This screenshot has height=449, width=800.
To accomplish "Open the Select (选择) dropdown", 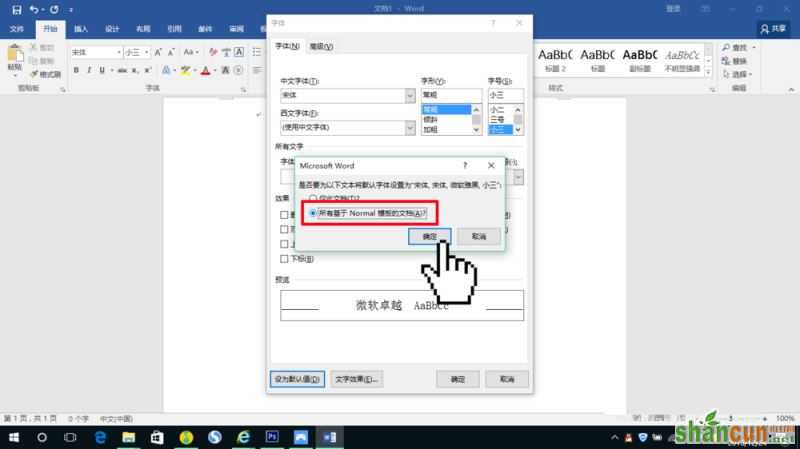I will 737,74.
